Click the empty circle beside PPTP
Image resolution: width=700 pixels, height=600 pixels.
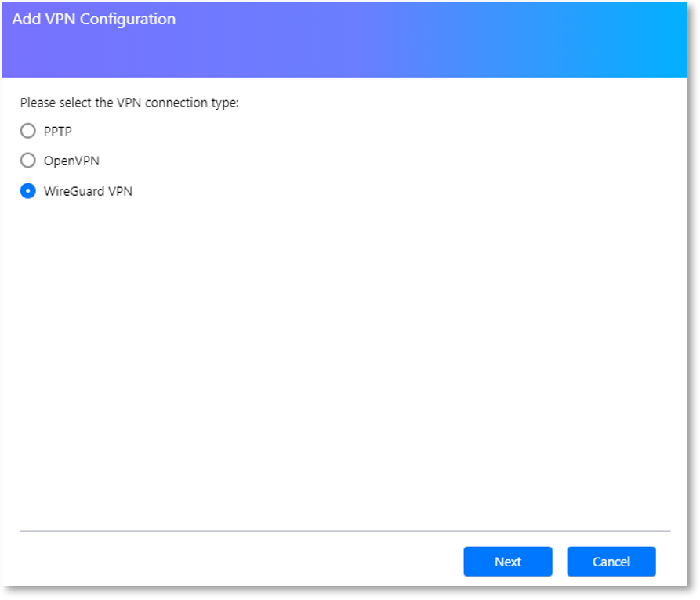[x=28, y=131]
